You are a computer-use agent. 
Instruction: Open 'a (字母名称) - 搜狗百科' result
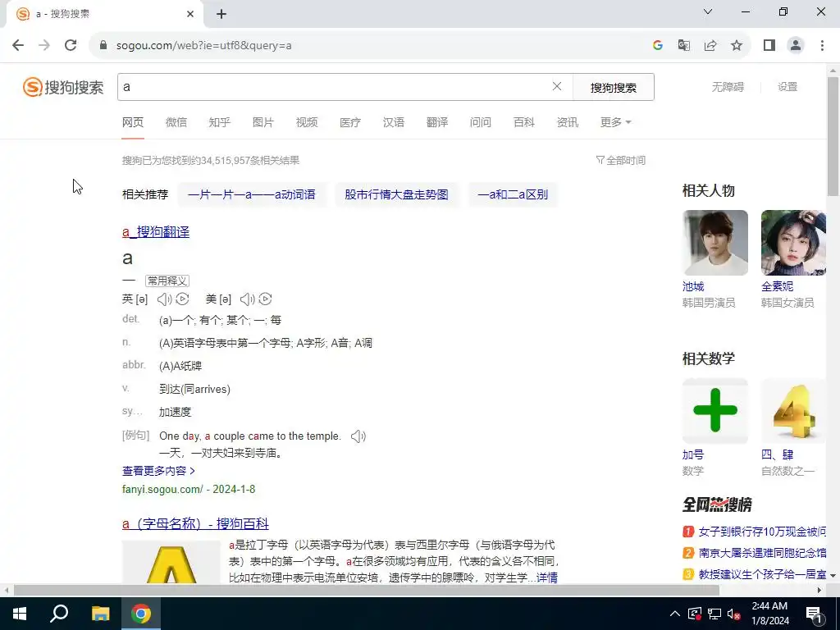click(x=195, y=523)
